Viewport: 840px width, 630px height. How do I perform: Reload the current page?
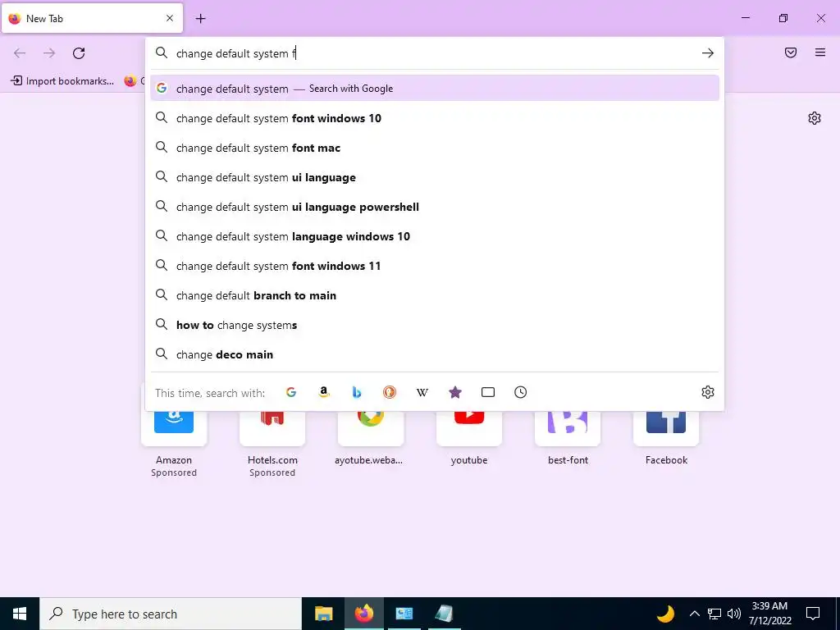click(x=79, y=52)
